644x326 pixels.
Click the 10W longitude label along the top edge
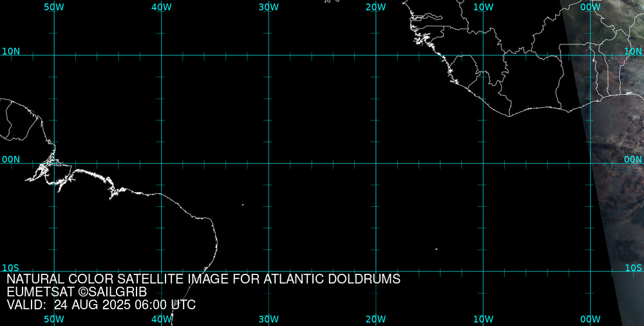tap(483, 7)
